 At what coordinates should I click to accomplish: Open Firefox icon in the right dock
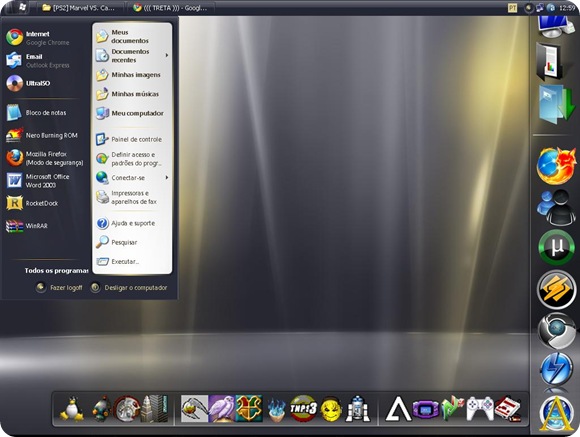pyautogui.click(x=556, y=166)
